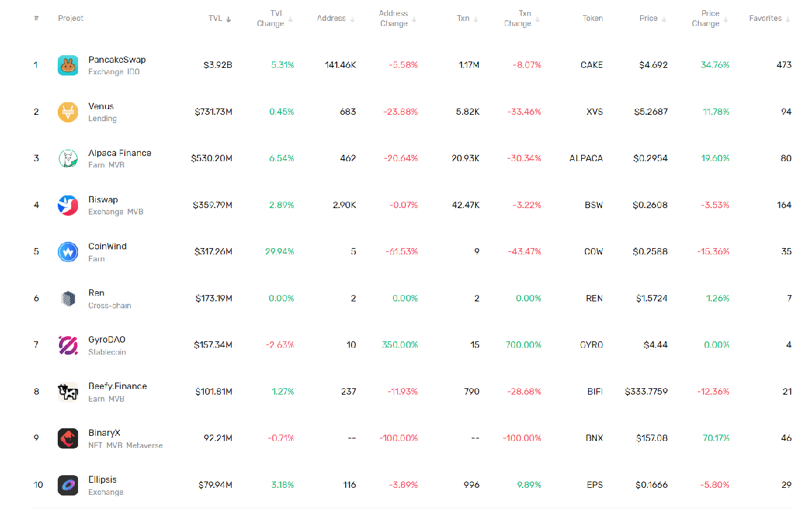Screen dimensions: 812x512
Task: Click GyroDAO txn change 700.00%
Action: tap(523, 345)
